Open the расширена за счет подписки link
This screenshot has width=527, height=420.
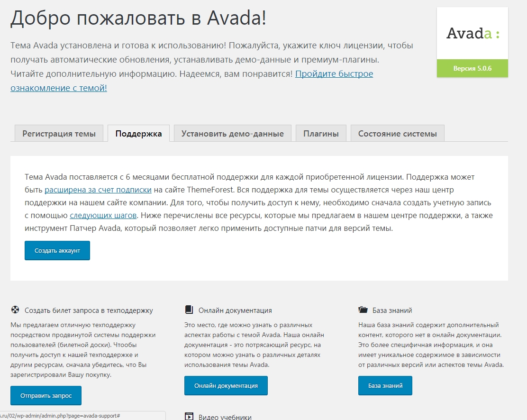tap(98, 190)
